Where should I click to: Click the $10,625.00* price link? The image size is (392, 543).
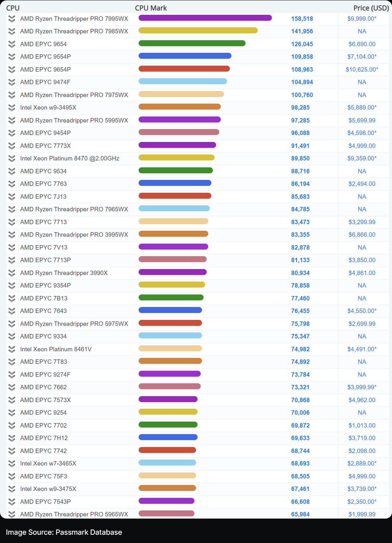click(x=362, y=69)
